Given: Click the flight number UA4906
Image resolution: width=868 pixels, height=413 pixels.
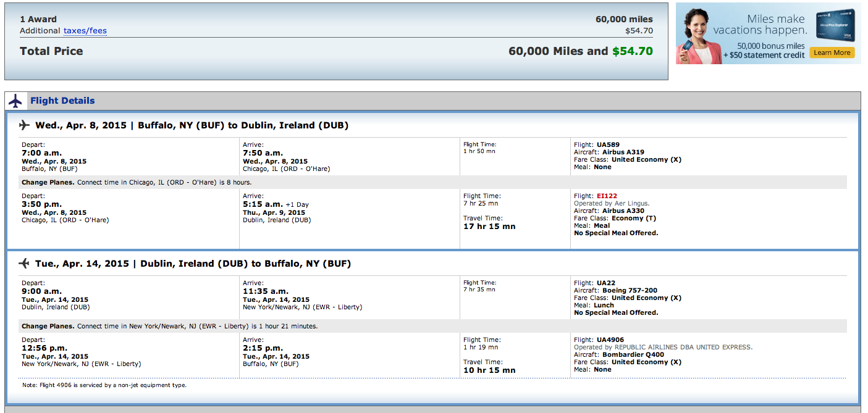Looking at the screenshot, I should (610, 340).
